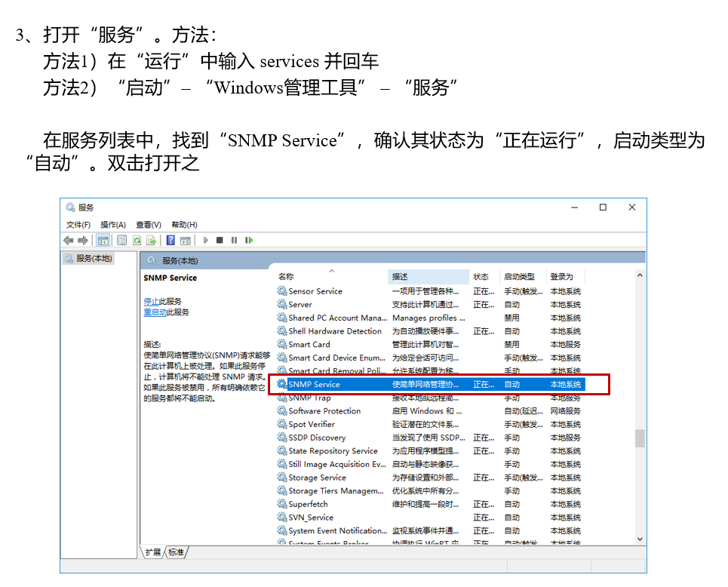Sort by the 名称 column header
Image resolution: width=728 pixels, height=587 pixels.
point(331,276)
